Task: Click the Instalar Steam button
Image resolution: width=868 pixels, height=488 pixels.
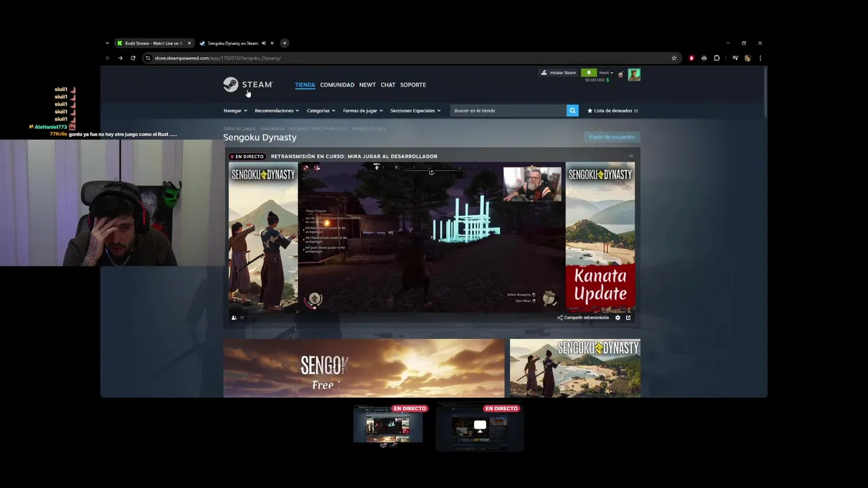Action: (558, 73)
